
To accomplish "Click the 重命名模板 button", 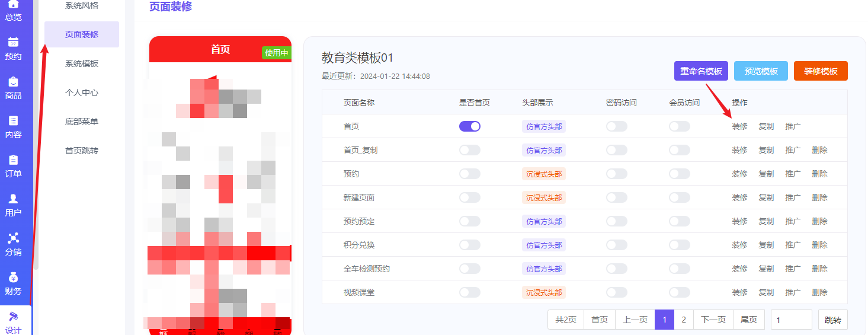I will [701, 71].
